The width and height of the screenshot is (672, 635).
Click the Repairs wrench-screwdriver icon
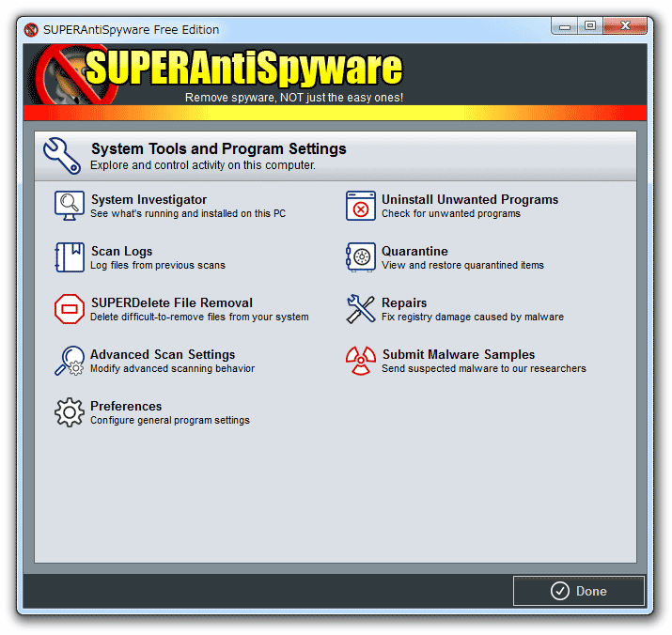pyautogui.click(x=360, y=309)
